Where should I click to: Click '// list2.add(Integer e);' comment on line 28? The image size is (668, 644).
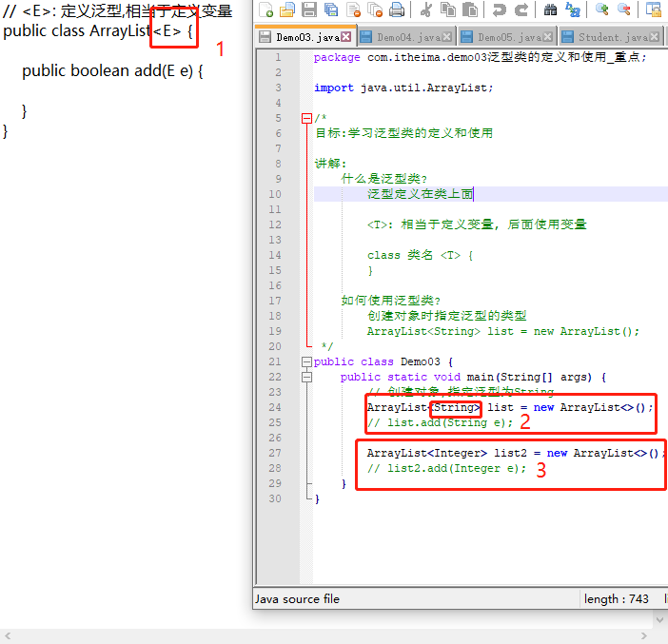(447, 469)
